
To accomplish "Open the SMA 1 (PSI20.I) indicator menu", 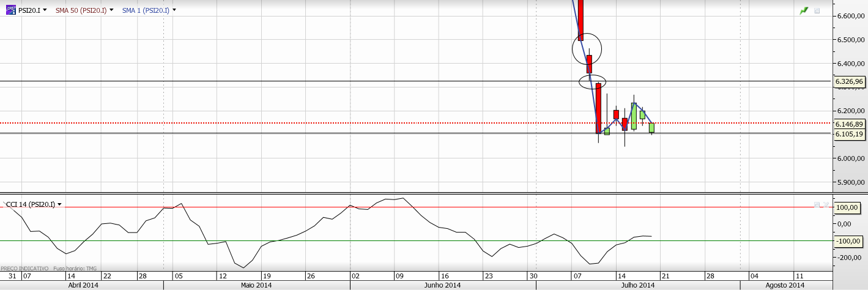I will coord(174,10).
